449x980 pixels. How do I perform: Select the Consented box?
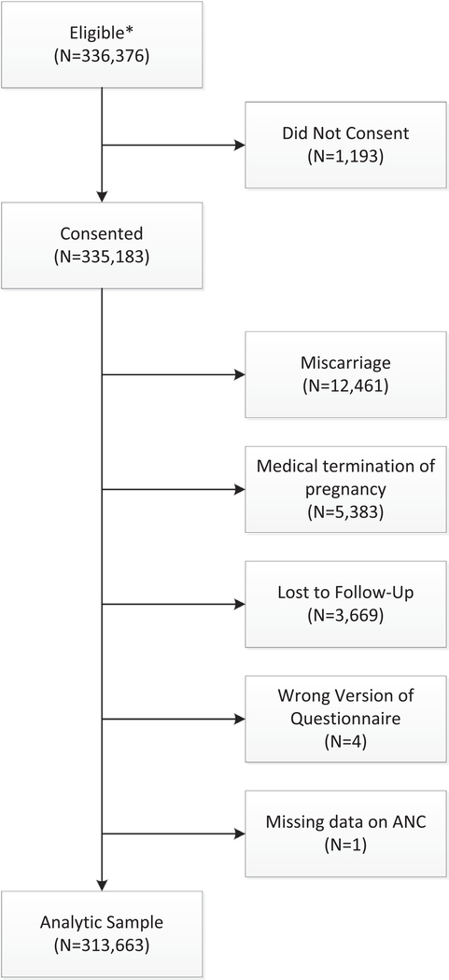pos(102,245)
